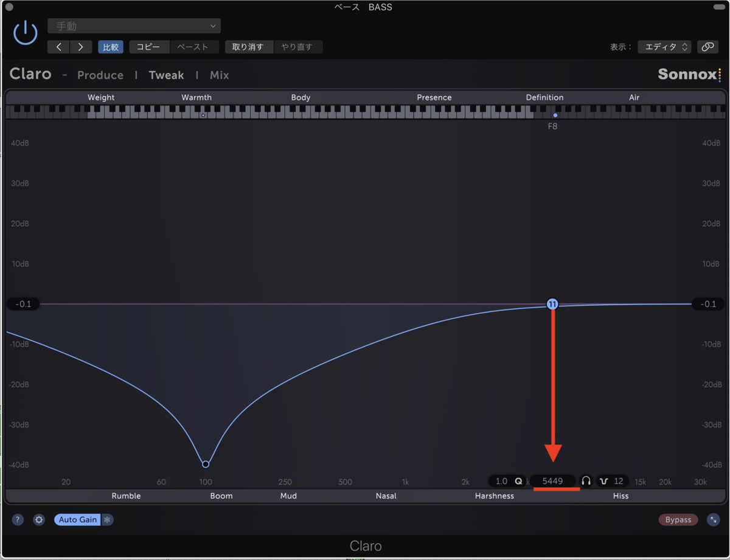Click the F8 note marker on keyboard
The image size is (730, 560).
pos(555,115)
